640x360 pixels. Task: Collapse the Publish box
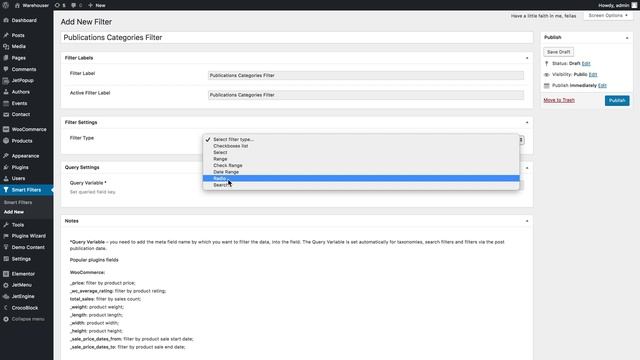[x=627, y=38]
